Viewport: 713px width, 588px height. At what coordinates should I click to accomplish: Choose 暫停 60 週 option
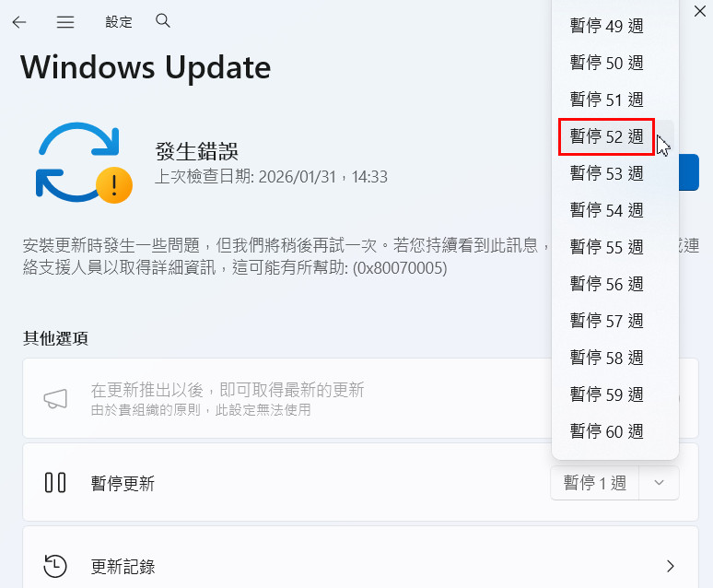(606, 431)
